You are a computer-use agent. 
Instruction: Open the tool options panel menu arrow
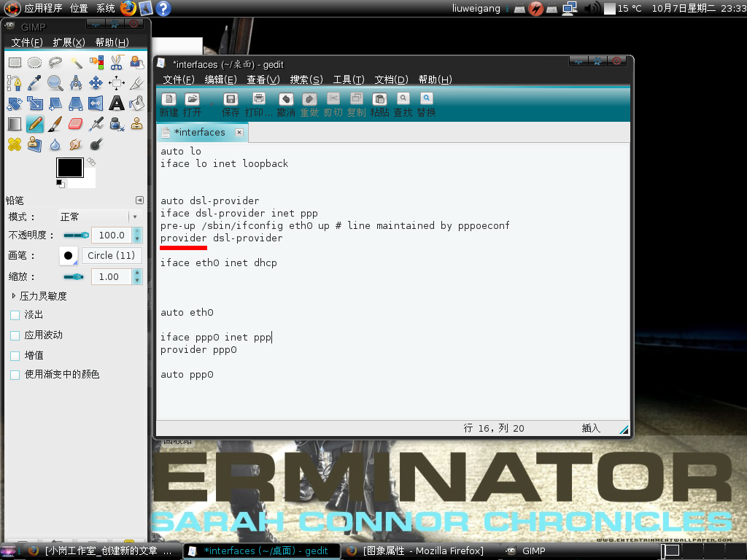tap(139, 200)
